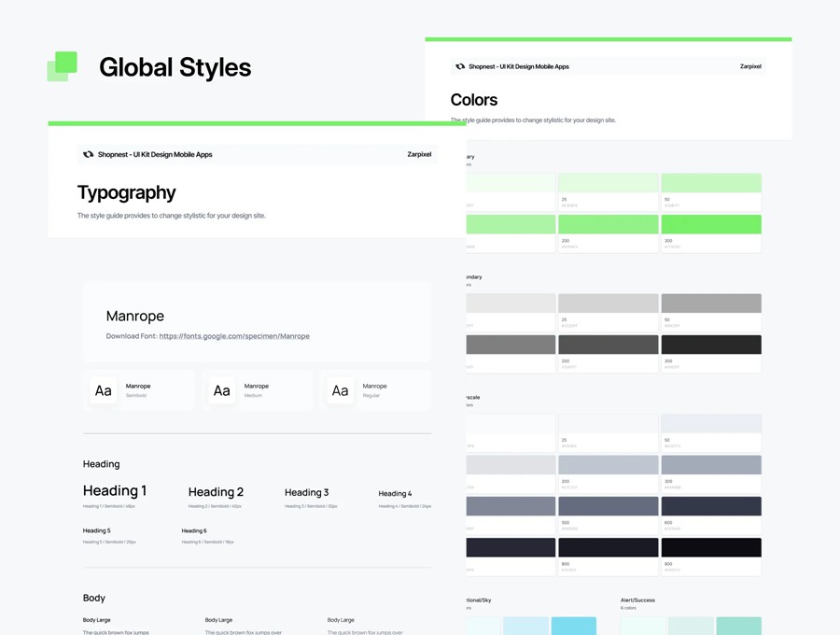Select the Aa tile for Manrope Regular
Image resolution: width=840 pixels, height=635 pixels.
point(340,391)
